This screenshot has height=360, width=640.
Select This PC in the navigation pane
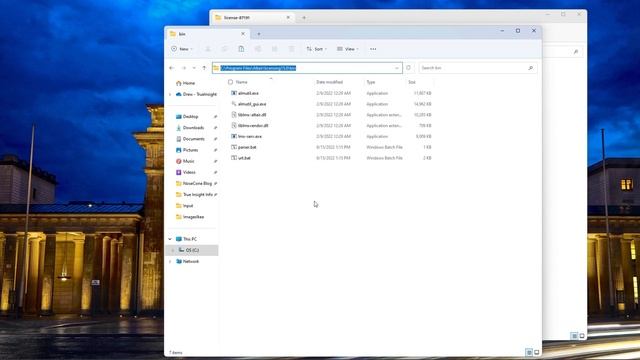[189, 239]
